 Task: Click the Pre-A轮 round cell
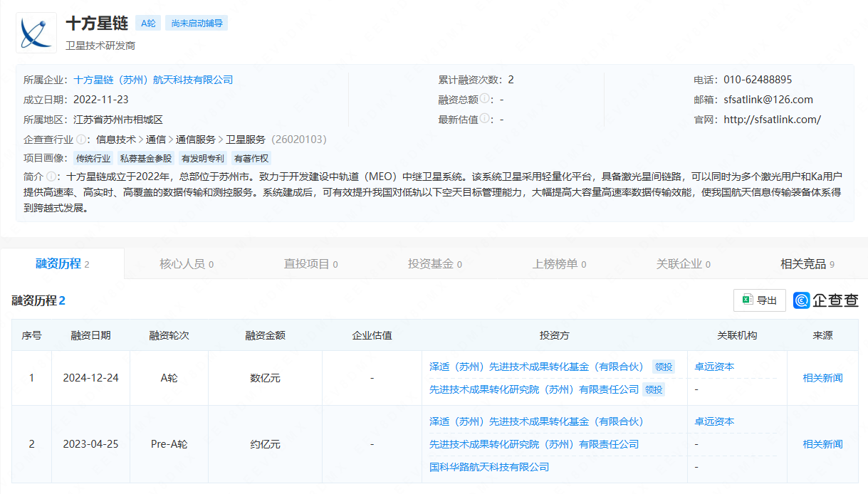pyautogui.click(x=169, y=444)
